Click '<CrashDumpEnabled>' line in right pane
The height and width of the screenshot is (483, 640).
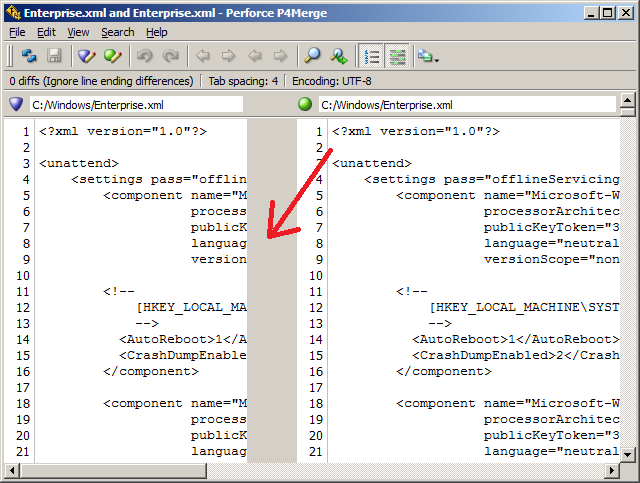point(516,355)
